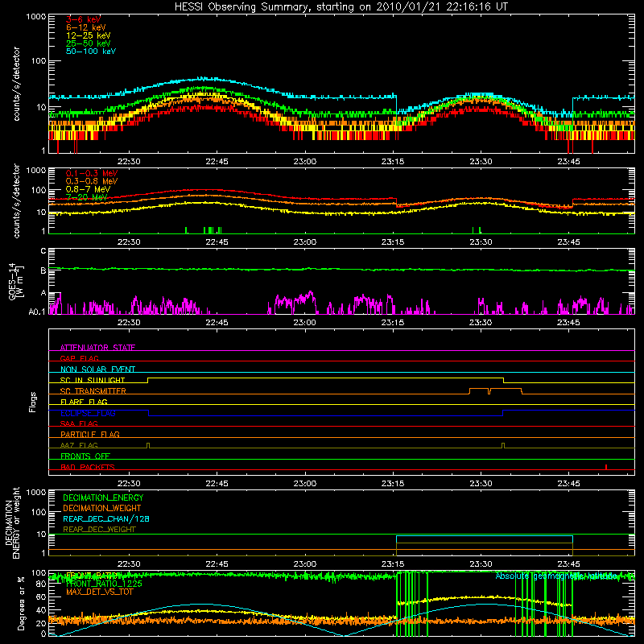Click the 22:45 tick label under the GOES panel
This screenshot has width=644, height=644.
217,323
